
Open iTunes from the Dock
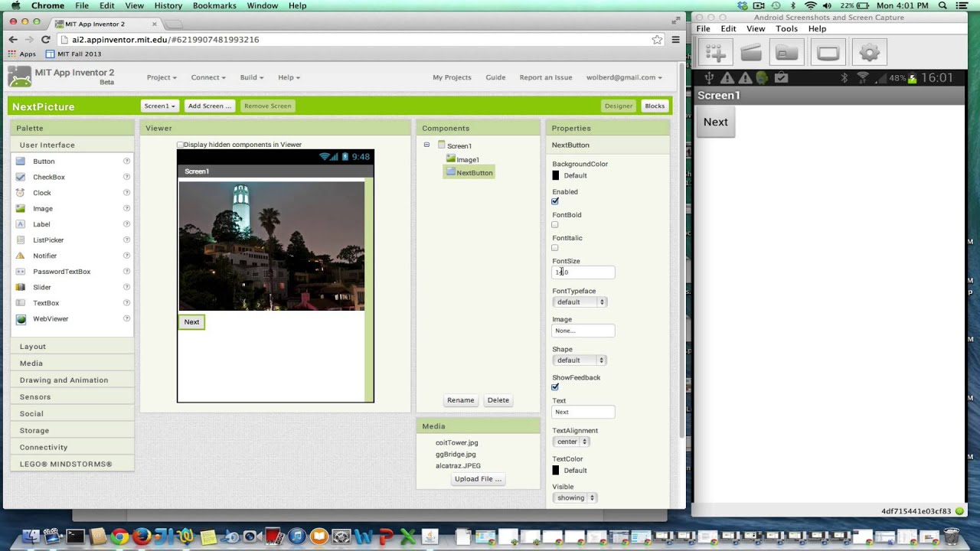pos(297,536)
